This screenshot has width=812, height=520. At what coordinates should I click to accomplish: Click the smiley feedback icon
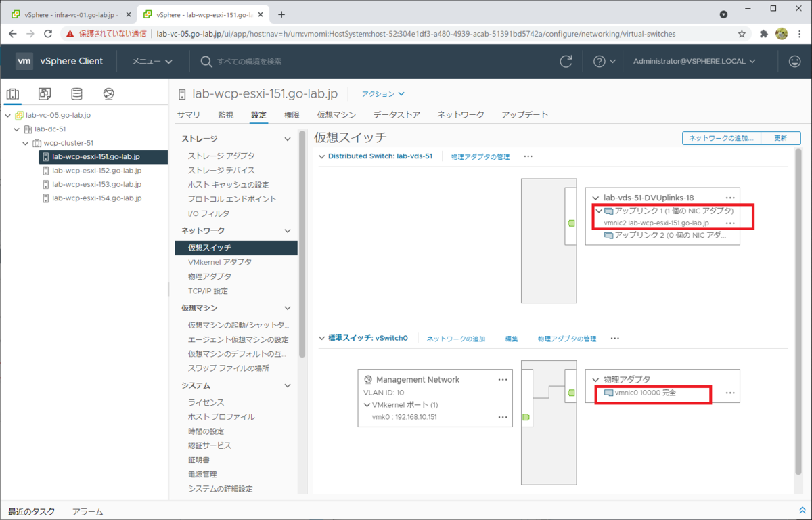click(794, 61)
